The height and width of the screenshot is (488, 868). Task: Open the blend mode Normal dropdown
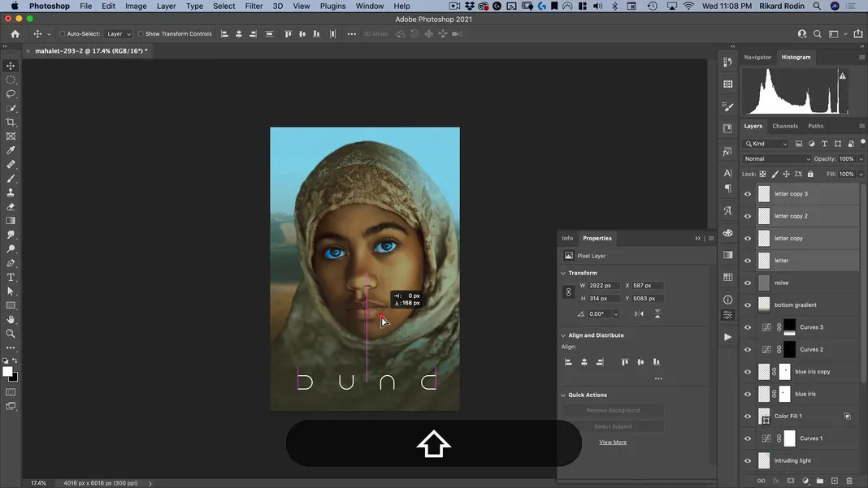(777, 159)
